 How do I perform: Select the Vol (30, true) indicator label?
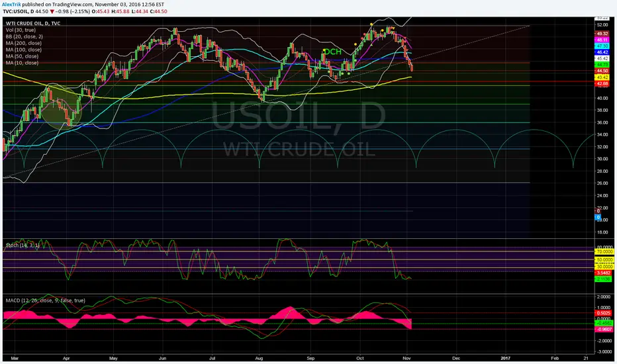[x=21, y=30]
